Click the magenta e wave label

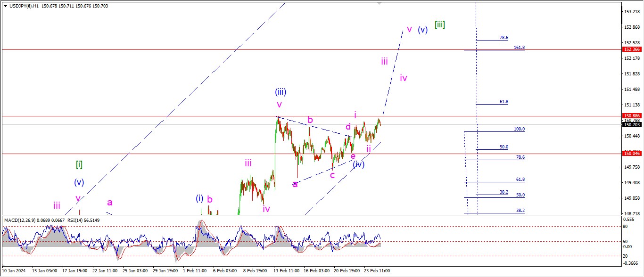(x=353, y=156)
